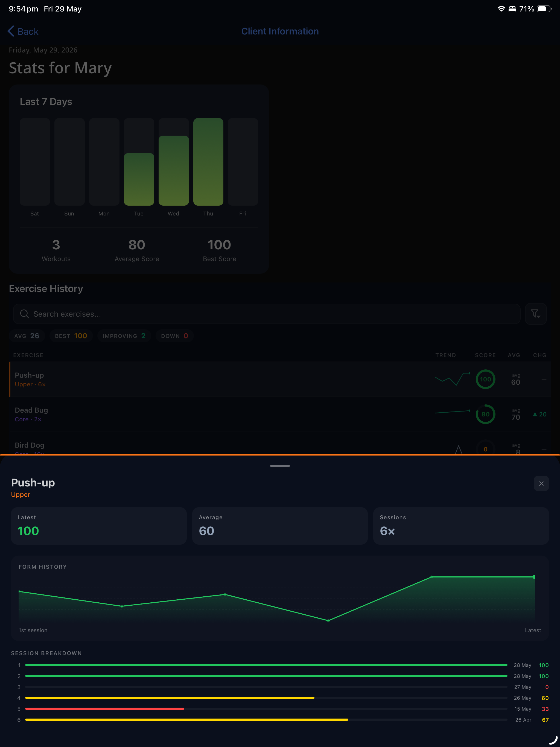Tap session 6 bar, 26 Apr

point(266,720)
